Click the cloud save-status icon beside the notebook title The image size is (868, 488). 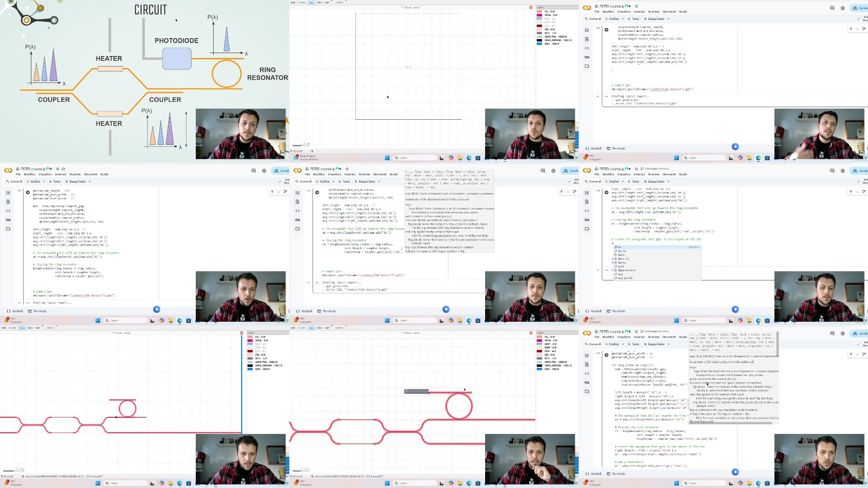tap(63, 169)
